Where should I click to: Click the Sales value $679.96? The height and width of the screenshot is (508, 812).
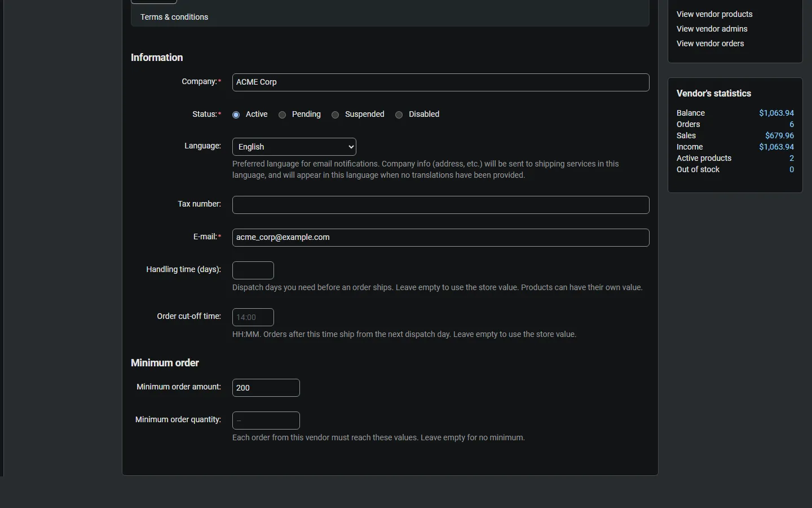pyautogui.click(x=779, y=135)
